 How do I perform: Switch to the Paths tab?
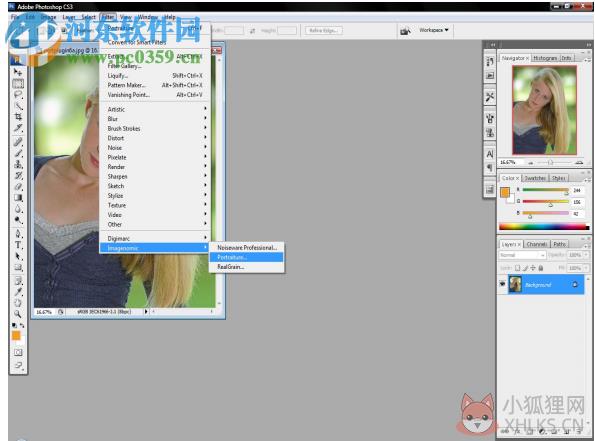coord(559,244)
